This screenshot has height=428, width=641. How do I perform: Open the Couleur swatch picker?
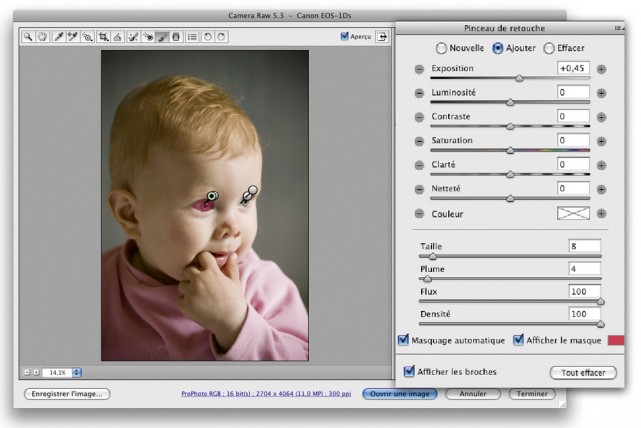(573, 213)
